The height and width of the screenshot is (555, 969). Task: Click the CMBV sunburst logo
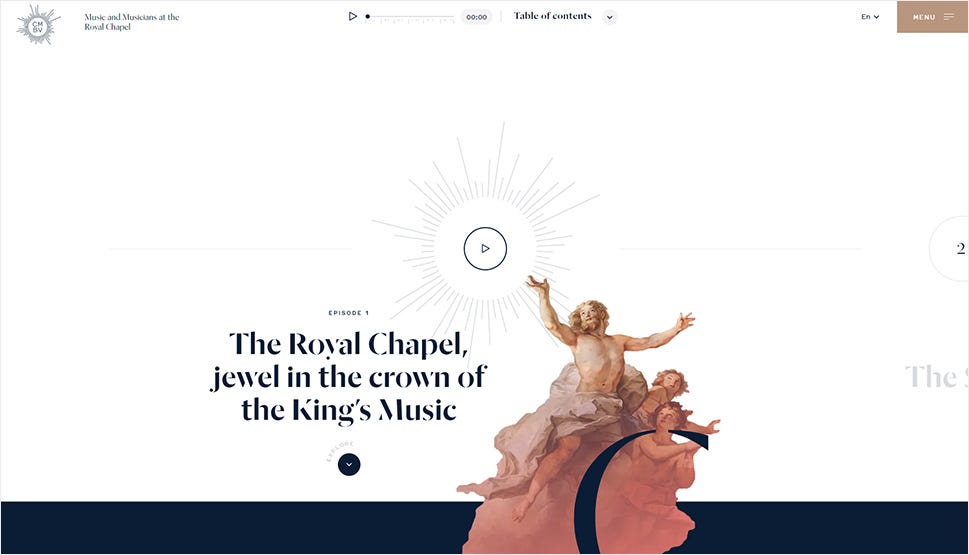tap(38, 25)
